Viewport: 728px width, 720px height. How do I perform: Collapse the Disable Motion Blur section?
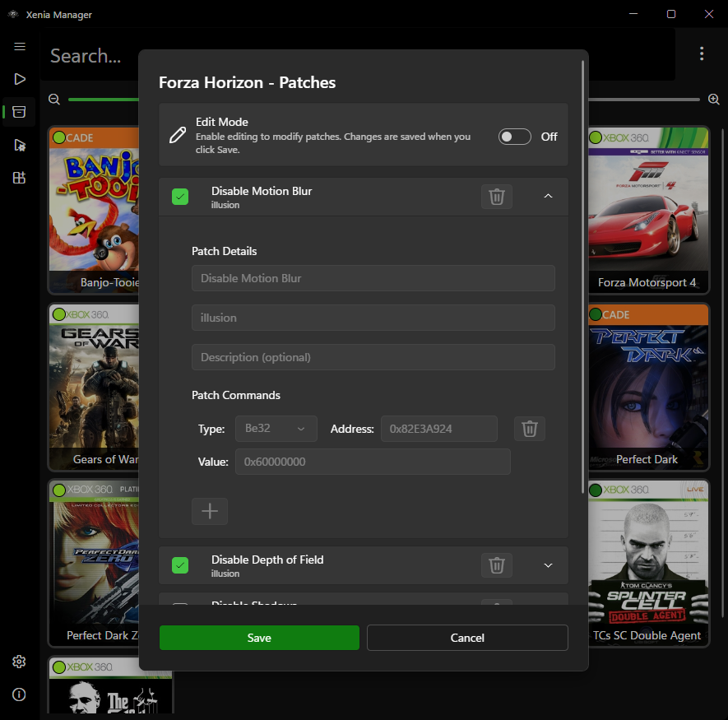(549, 196)
